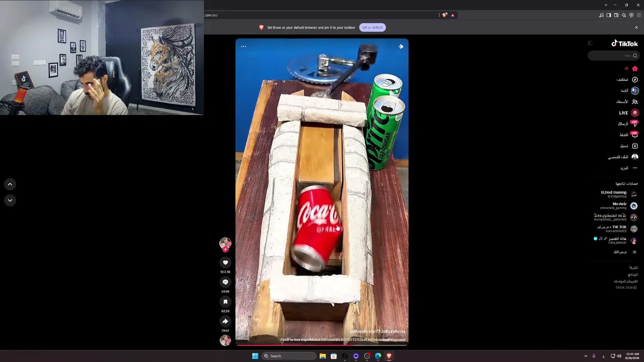The image size is (644, 362).
Task: Open the Mostafz followed account
Action: 619,206
